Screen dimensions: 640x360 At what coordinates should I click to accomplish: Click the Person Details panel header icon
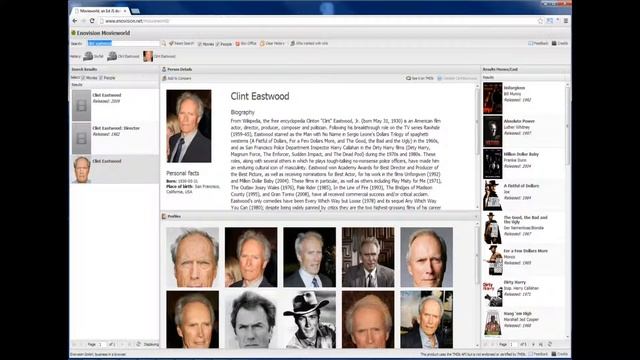(x=164, y=69)
